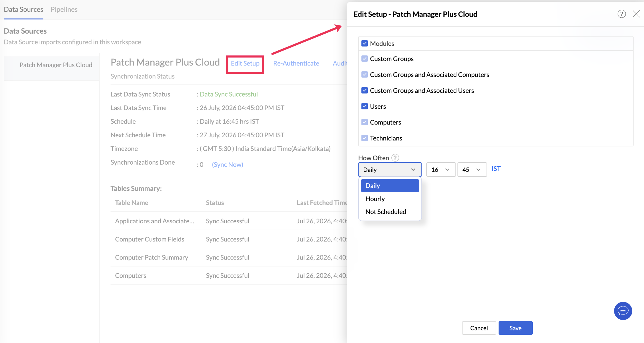
Task: Save the Edit Setup configuration
Action: tap(515, 328)
